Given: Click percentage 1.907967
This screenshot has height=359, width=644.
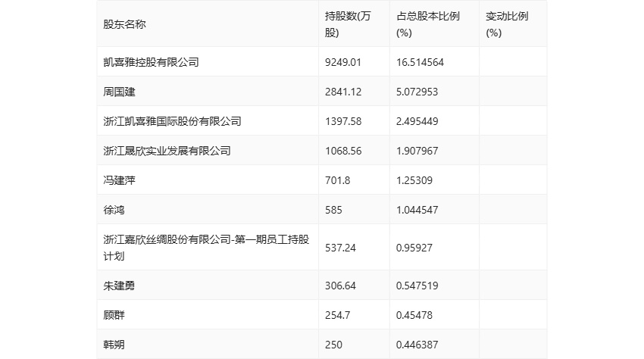Looking at the screenshot, I should [x=417, y=151].
